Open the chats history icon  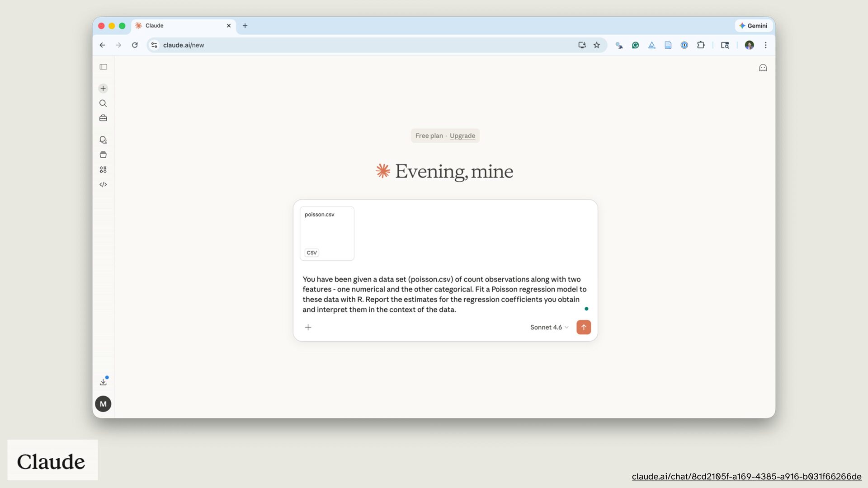point(103,140)
